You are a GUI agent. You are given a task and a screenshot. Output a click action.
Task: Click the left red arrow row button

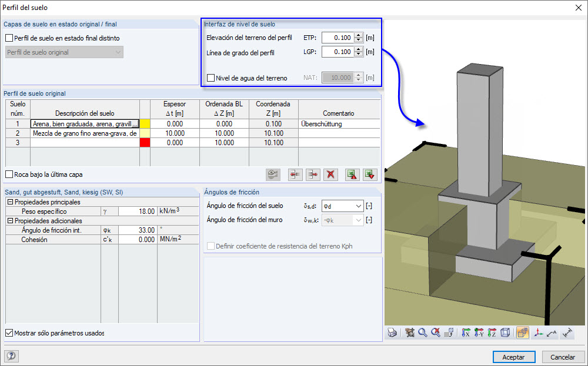(x=296, y=174)
